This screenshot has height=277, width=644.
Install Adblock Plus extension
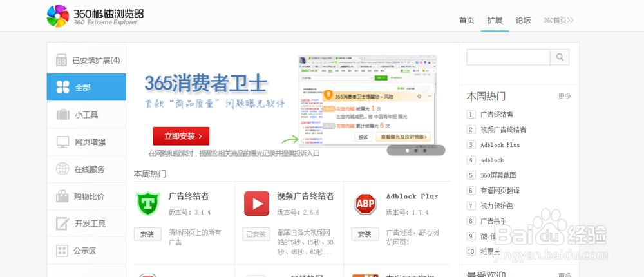[x=365, y=234]
